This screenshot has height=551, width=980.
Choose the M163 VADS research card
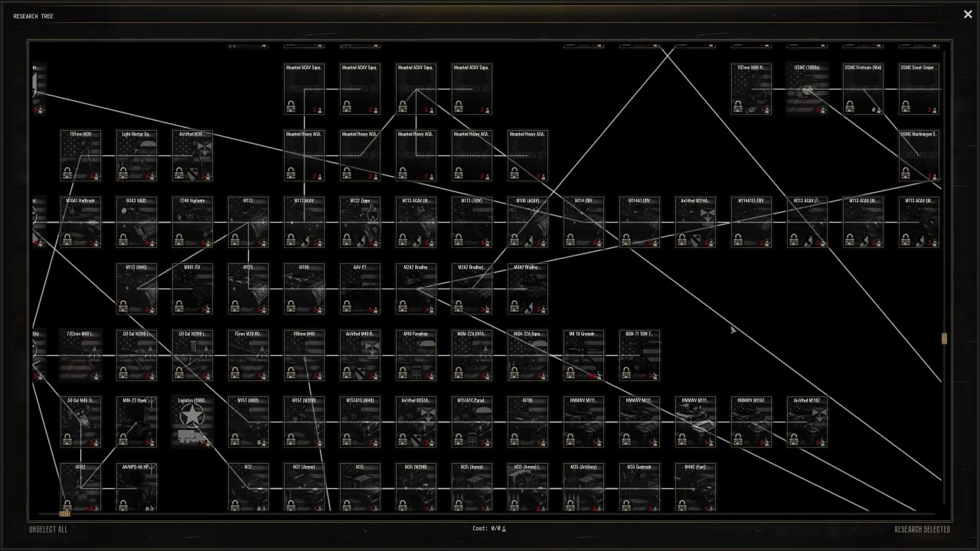point(136,222)
